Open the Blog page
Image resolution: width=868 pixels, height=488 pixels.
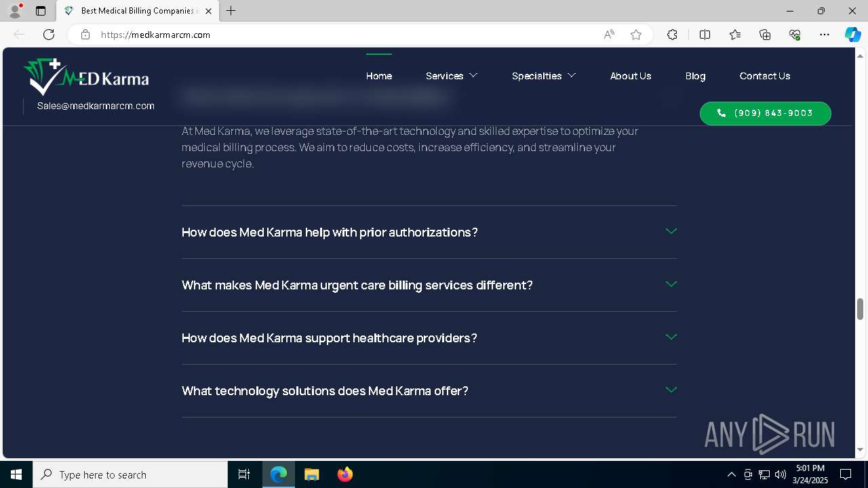(x=695, y=76)
